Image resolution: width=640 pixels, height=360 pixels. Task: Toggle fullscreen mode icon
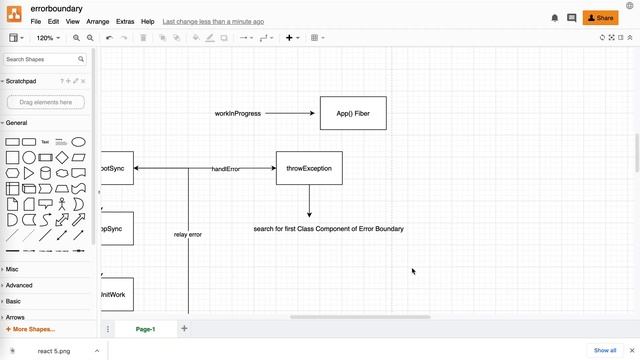[x=611, y=38]
